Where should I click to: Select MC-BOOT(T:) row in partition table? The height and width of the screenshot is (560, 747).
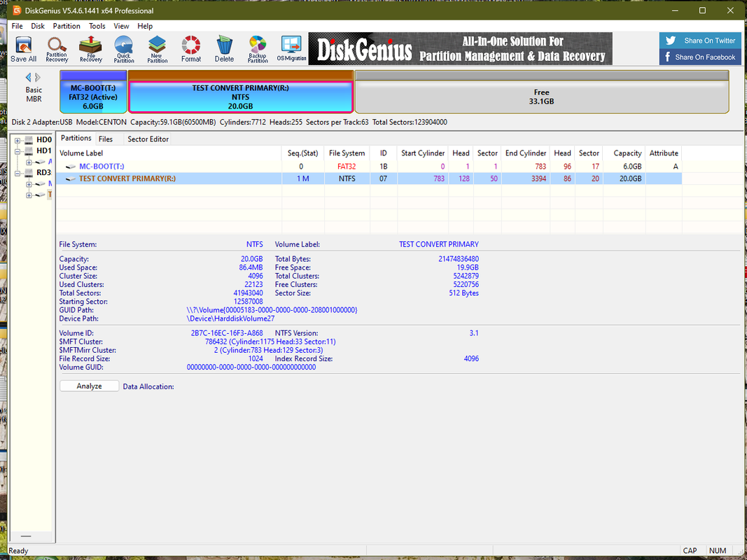point(369,167)
